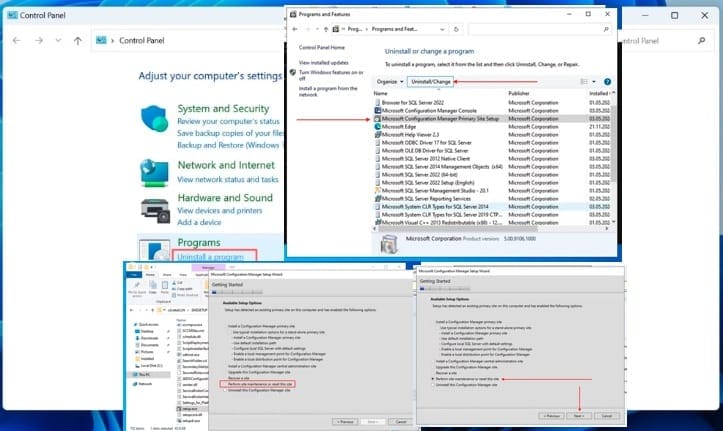723x431 pixels.
Task: Click the Control Panel back arrow
Action: [17, 41]
